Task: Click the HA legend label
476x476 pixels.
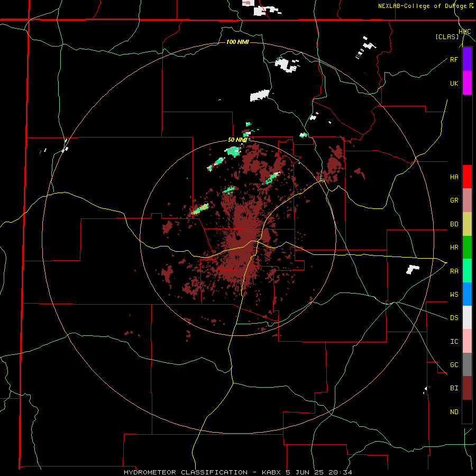Action: click(454, 177)
